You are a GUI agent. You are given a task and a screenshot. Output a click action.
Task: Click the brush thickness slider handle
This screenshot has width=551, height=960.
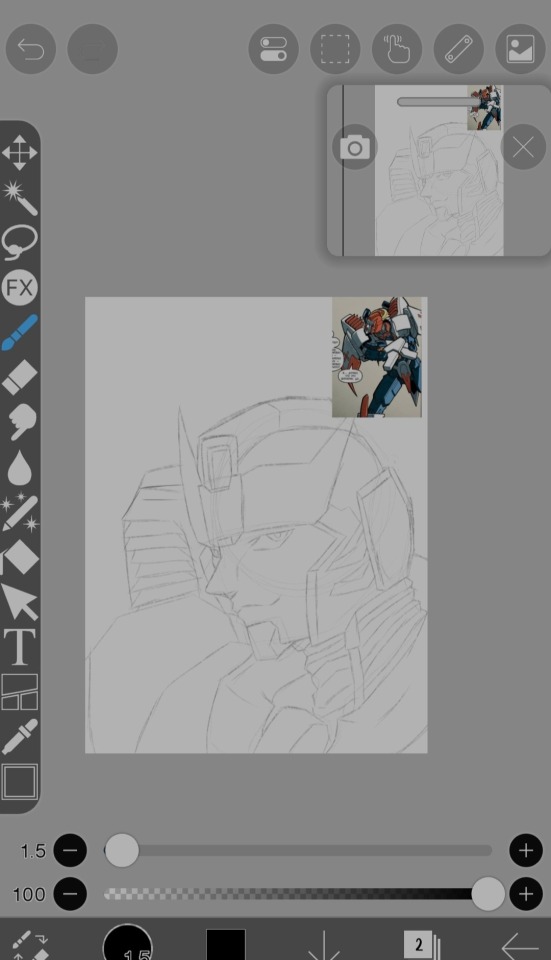click(122, 850)
